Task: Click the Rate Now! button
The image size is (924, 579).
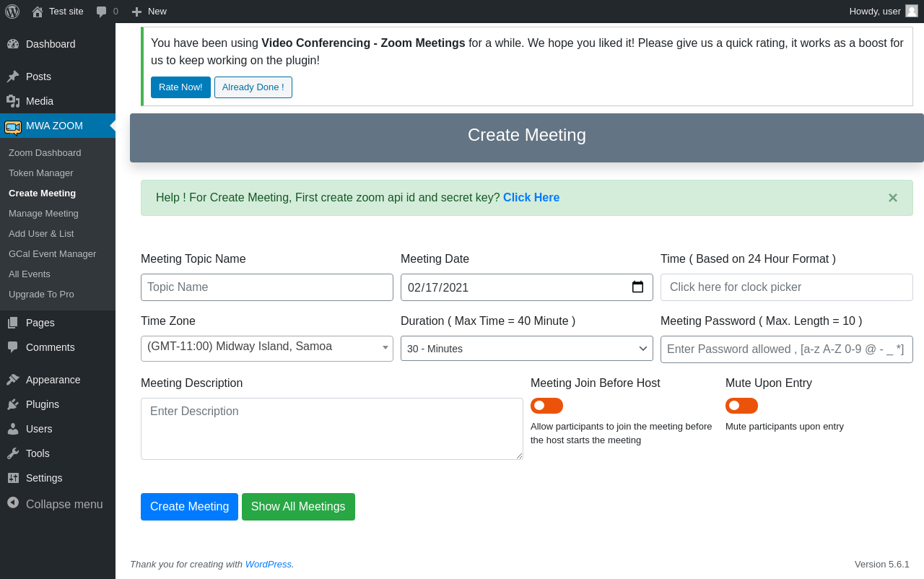Action: tap(180, 87)
